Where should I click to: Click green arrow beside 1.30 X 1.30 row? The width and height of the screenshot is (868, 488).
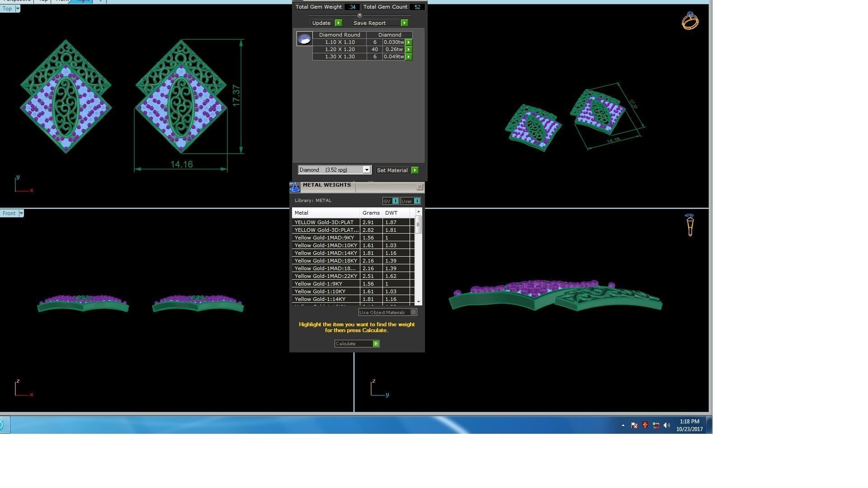409,56
